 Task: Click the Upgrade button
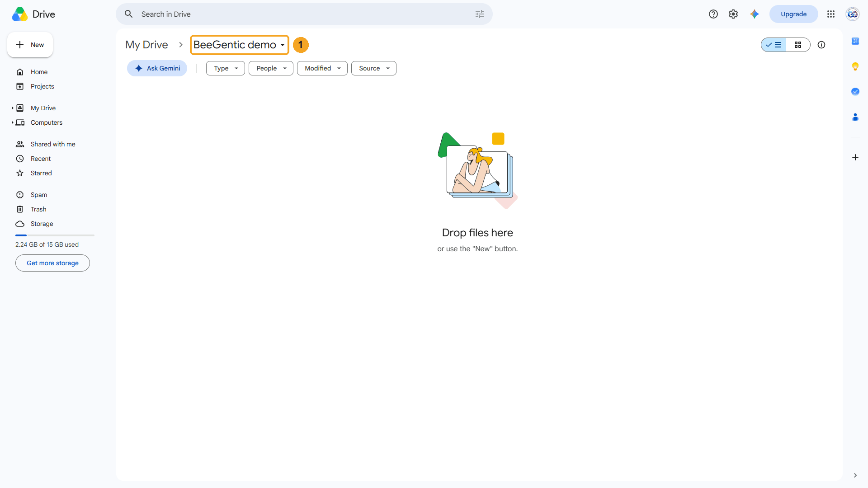pos(793,14)
